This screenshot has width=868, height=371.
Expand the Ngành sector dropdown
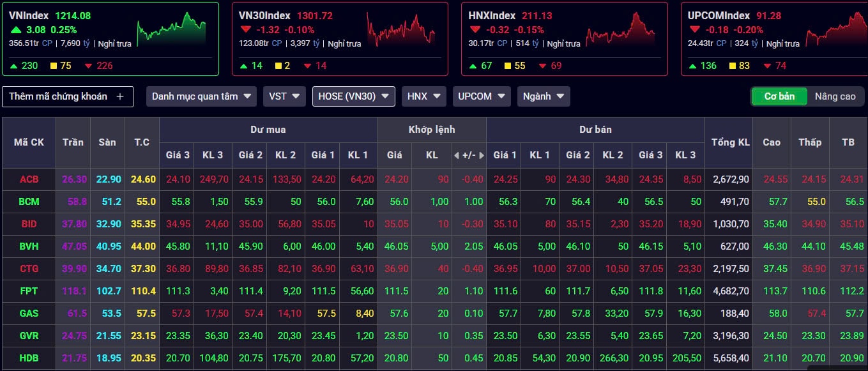(x=544, y=96)
